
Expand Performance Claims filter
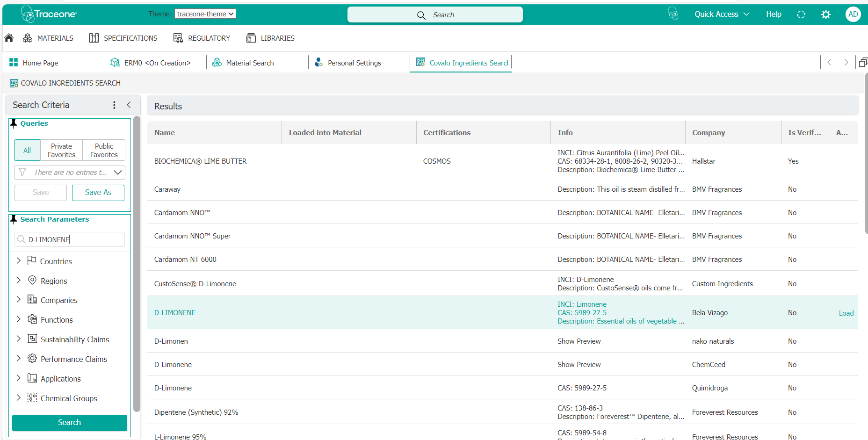point(19,358)
